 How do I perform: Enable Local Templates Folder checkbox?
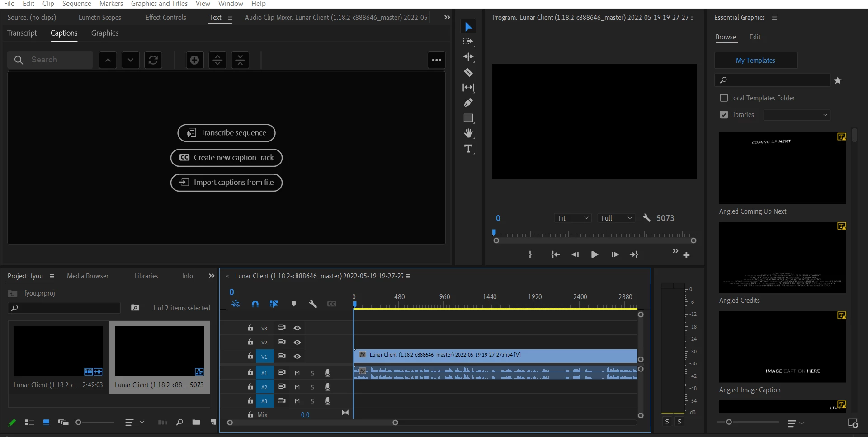[724, 98]
